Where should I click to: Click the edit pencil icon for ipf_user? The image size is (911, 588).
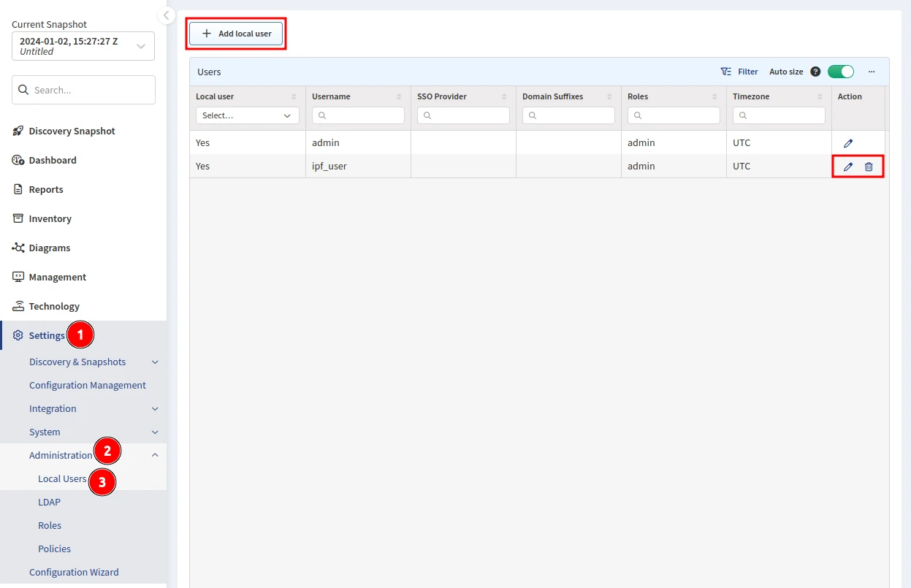coord(848,167)
